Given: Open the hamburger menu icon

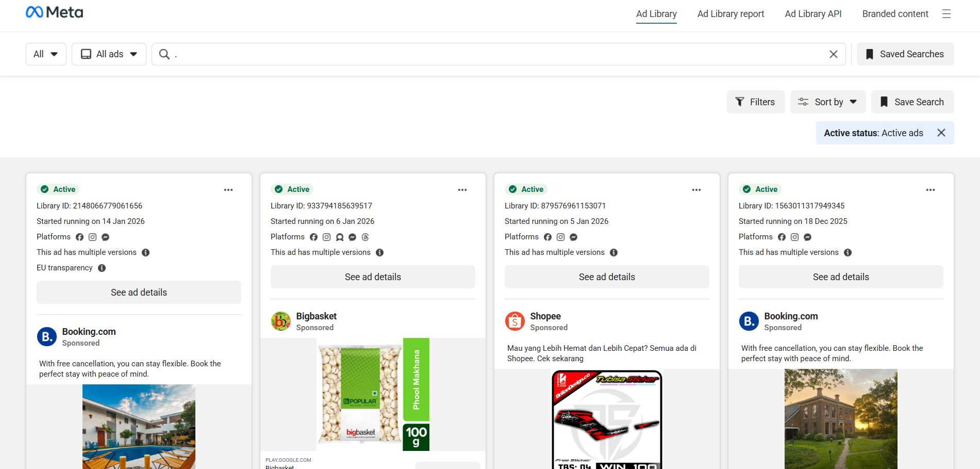Looking at the screenshot, I should 946,14.
